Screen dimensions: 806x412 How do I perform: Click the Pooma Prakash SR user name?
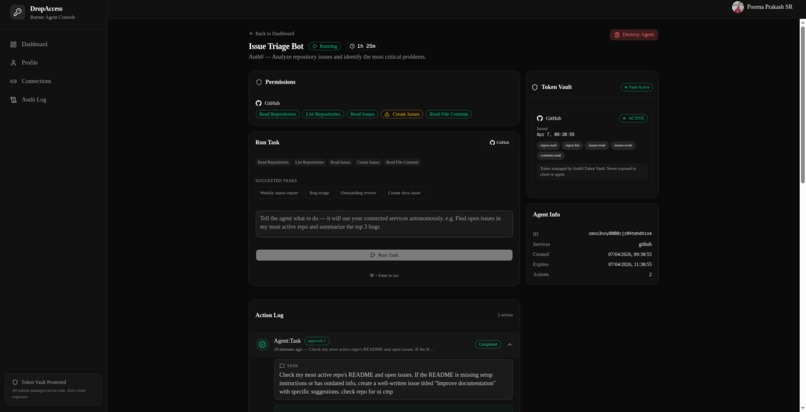point(770,7)
